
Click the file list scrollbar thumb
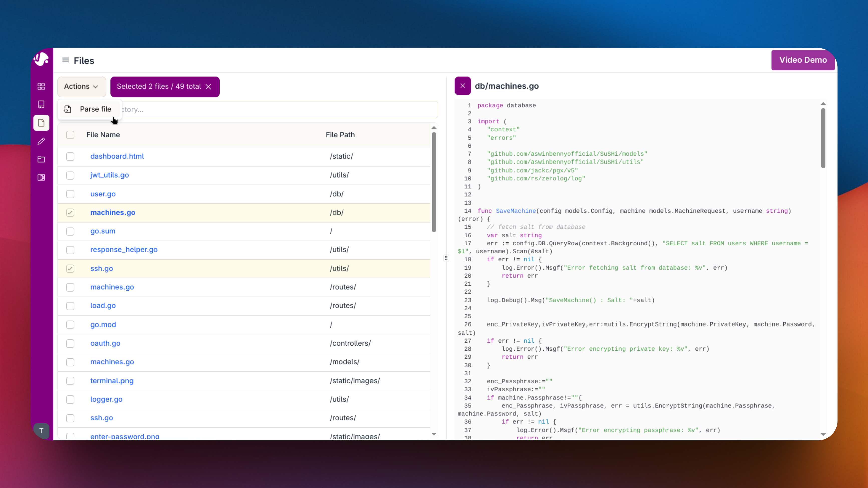click(434, 182)
